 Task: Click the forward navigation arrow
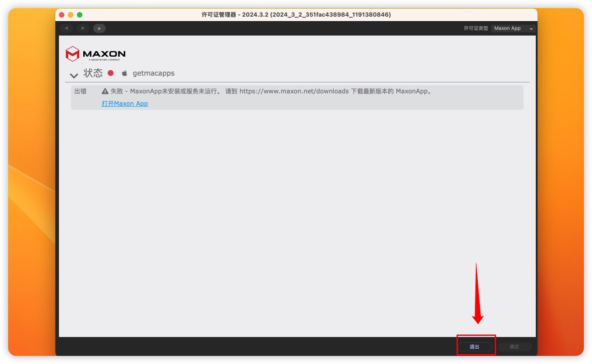[82, 28]
